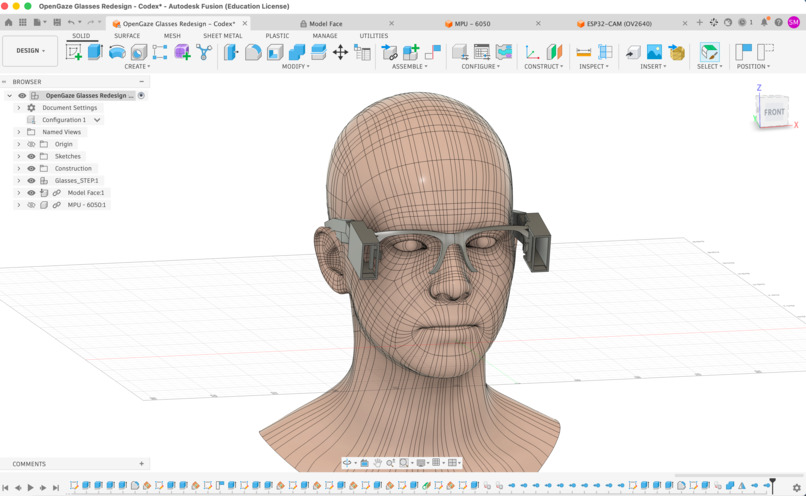Hide the Model Face:1 component
The height and width of the screenshot is (496, 806).
tap(31, 193)
